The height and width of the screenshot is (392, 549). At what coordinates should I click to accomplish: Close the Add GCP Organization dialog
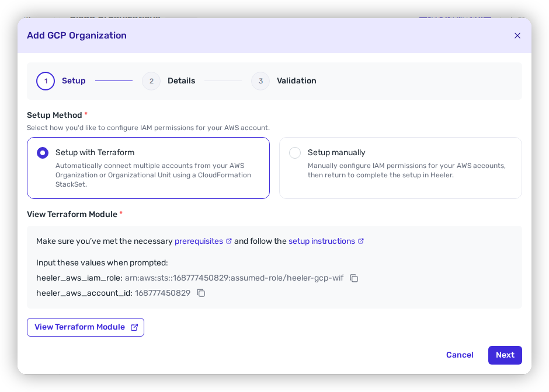[517, 36]
